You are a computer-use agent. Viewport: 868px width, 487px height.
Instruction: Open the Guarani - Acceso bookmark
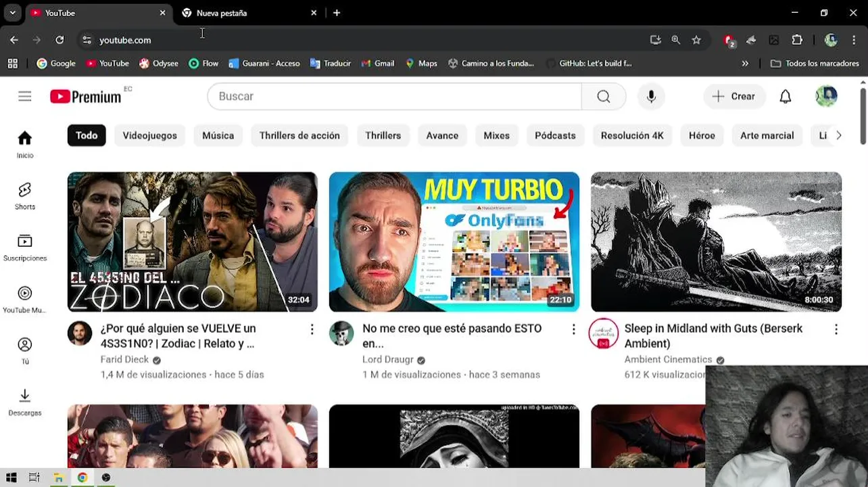coord(264,64)
